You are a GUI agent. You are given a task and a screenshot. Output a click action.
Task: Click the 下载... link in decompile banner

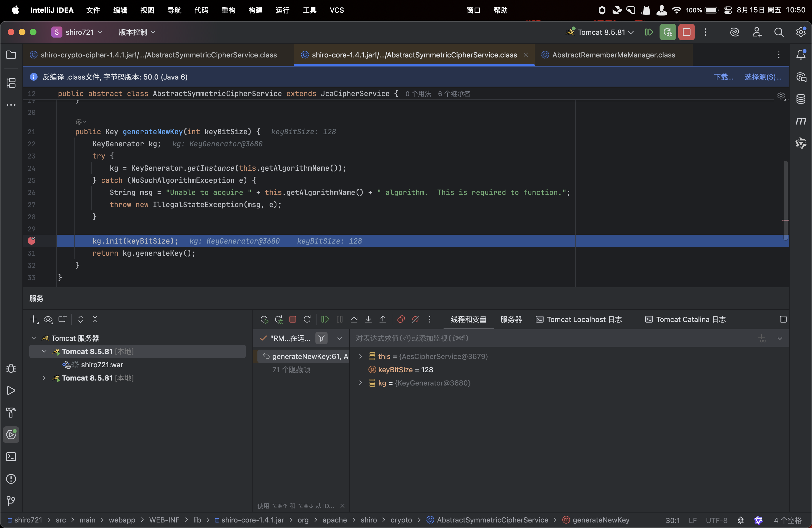coord(723,77)
